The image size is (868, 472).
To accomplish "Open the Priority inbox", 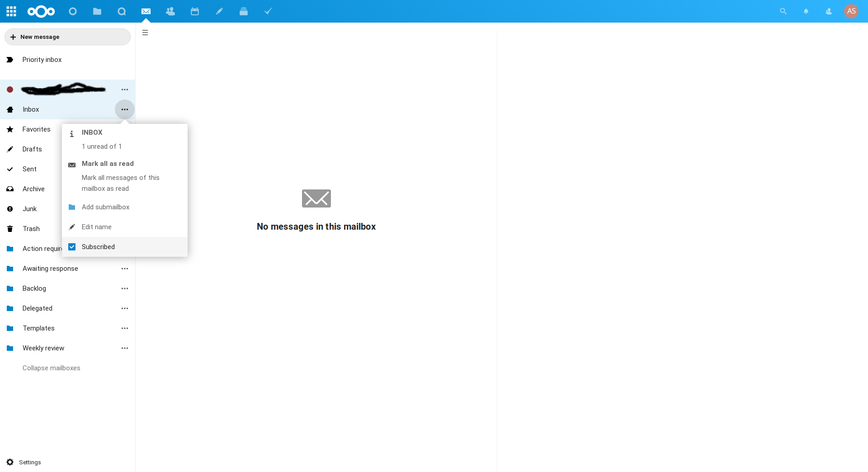I will click(67, 60).
